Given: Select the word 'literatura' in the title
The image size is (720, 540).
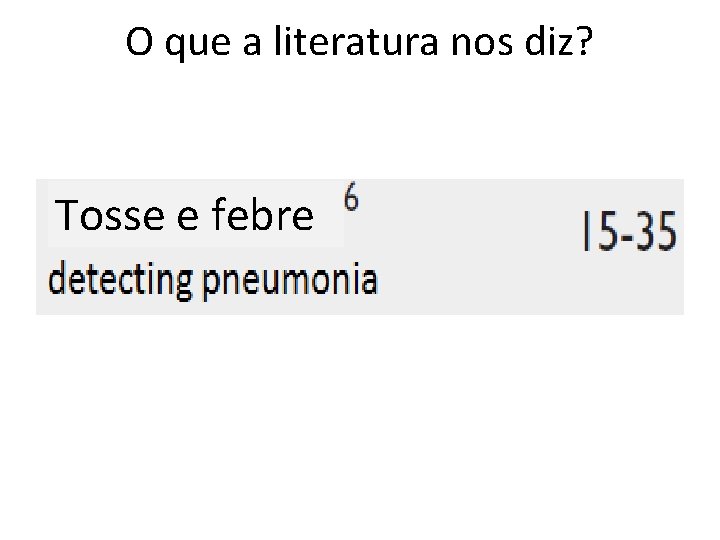Looking at the screenshot, I should click(356, 40).
